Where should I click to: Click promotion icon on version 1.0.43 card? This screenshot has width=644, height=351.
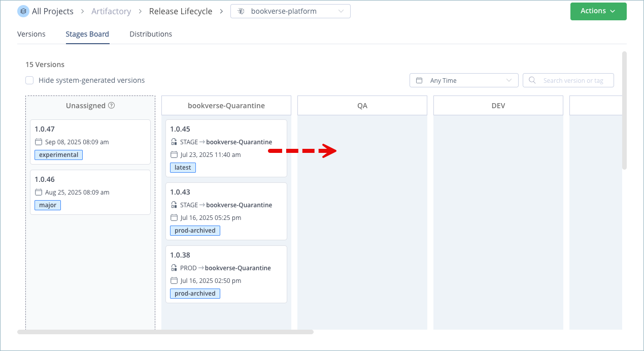tap(174, 205)
